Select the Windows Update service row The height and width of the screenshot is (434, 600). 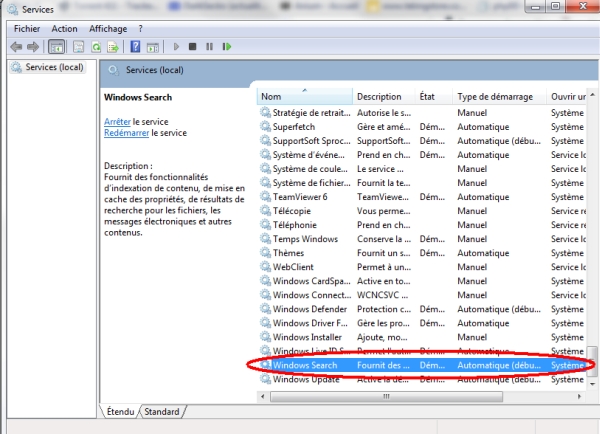pyautogui.click(x=422, y=379)
